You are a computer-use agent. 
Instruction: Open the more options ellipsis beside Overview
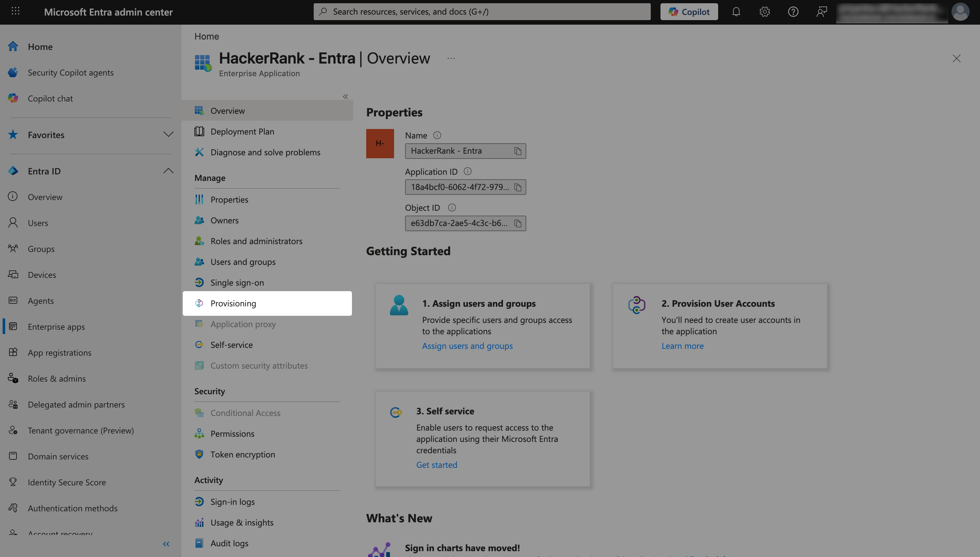tap(451, 59)
